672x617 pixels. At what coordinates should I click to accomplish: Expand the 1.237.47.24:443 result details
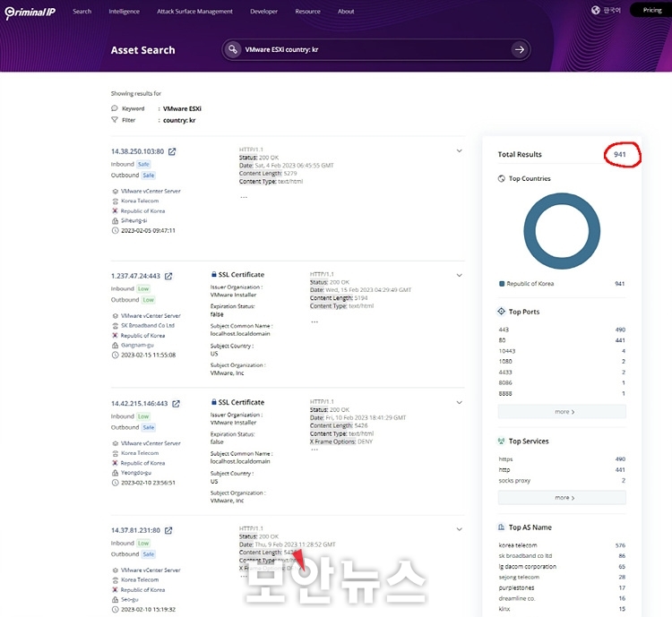click(459, 275)
